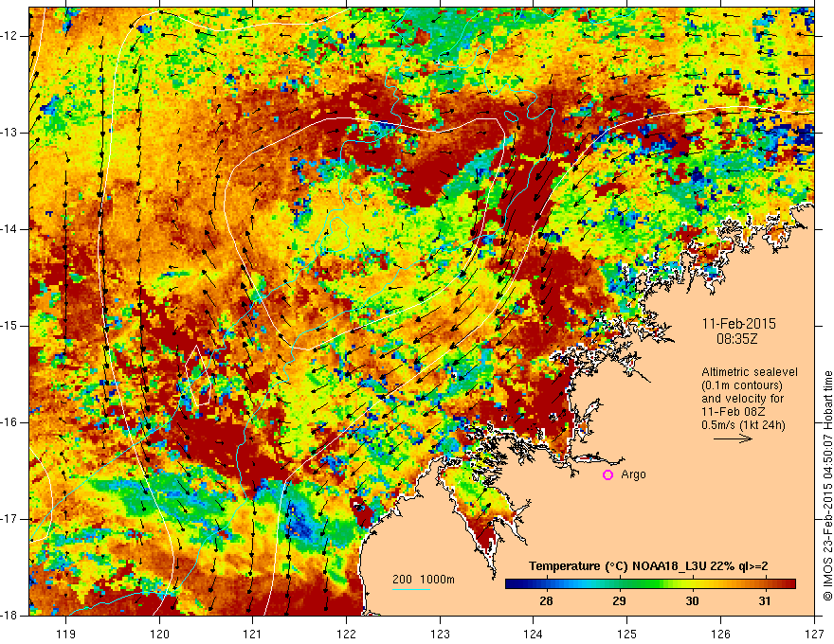This screenshot has height=644, width=834.
Task: Click longitude axis label 122
Action: pos(347,634)
